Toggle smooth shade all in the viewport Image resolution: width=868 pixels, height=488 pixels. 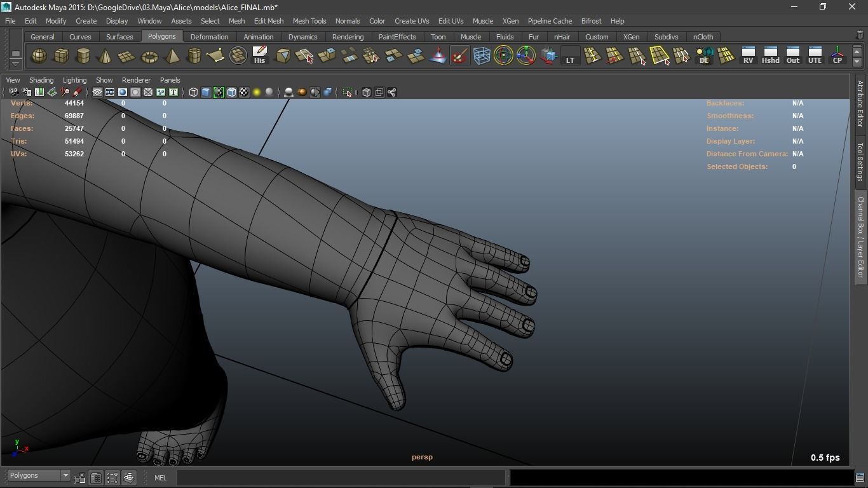click(206, 92)
